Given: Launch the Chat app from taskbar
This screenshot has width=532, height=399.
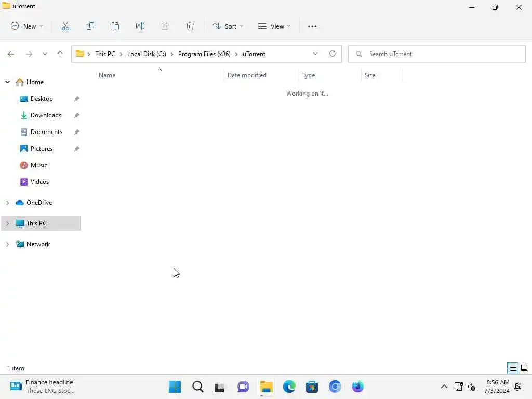Looking at the screenshot, I should point(243,387).
